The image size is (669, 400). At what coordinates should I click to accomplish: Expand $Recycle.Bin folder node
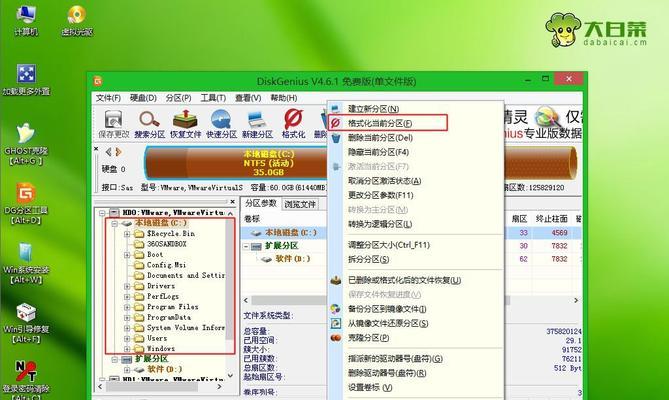click(127, 234)
